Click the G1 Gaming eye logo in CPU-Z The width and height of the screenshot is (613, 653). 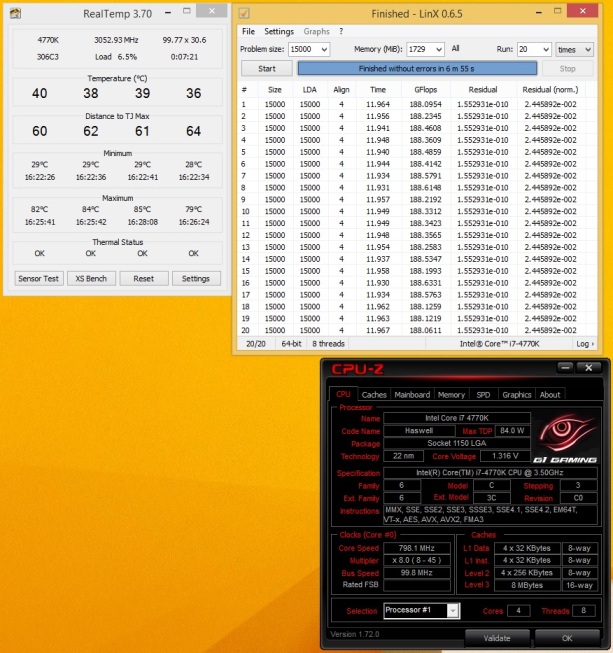click(569, 441)
